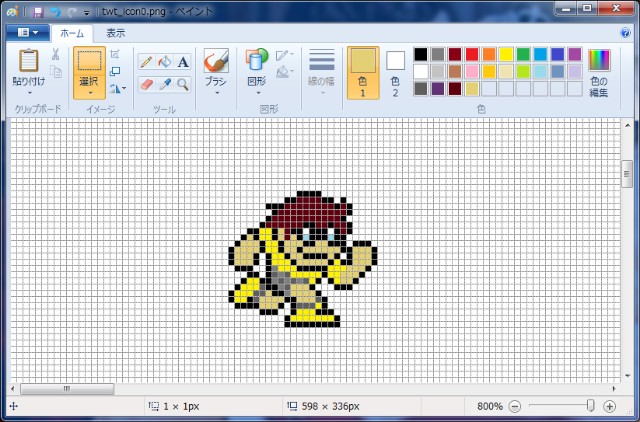Click the zoom slider handle

point(590,406)
